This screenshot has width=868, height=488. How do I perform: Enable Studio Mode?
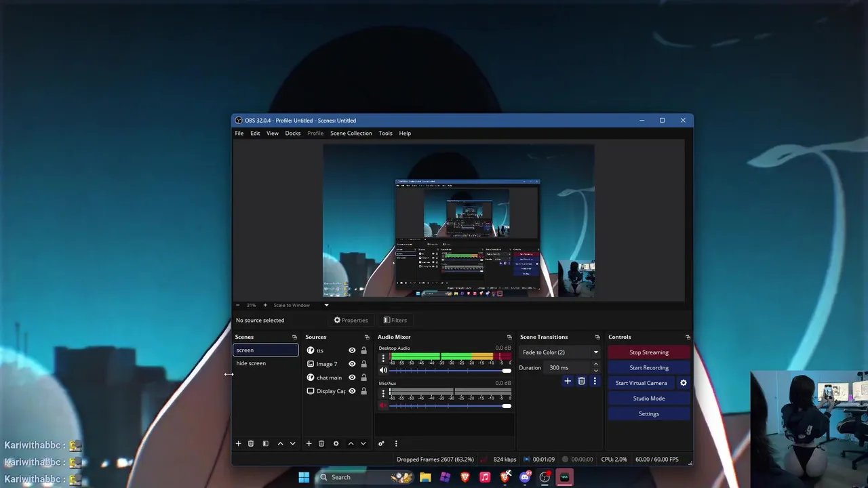pos(649,399)
